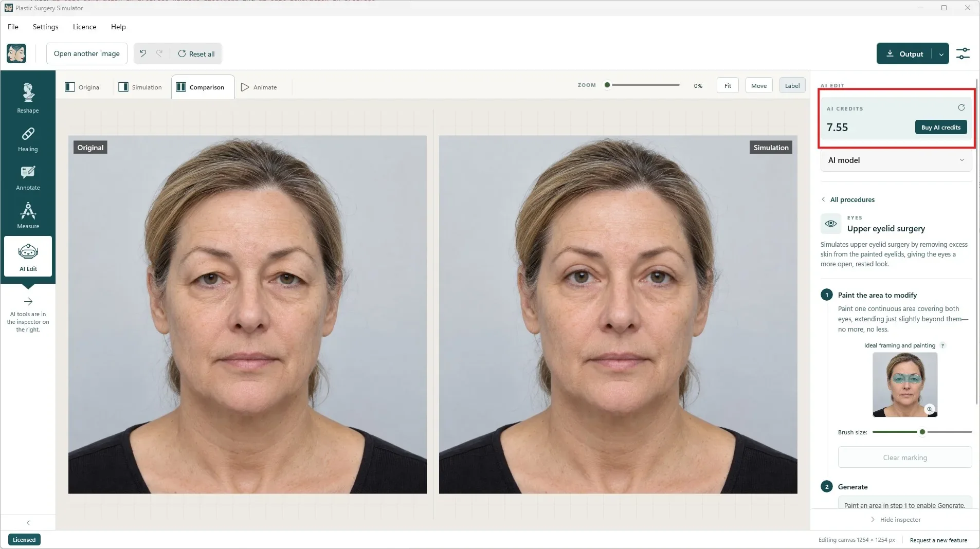Click Open another image button
This screenshot has width=980, height=549.
tap(86, 53)
